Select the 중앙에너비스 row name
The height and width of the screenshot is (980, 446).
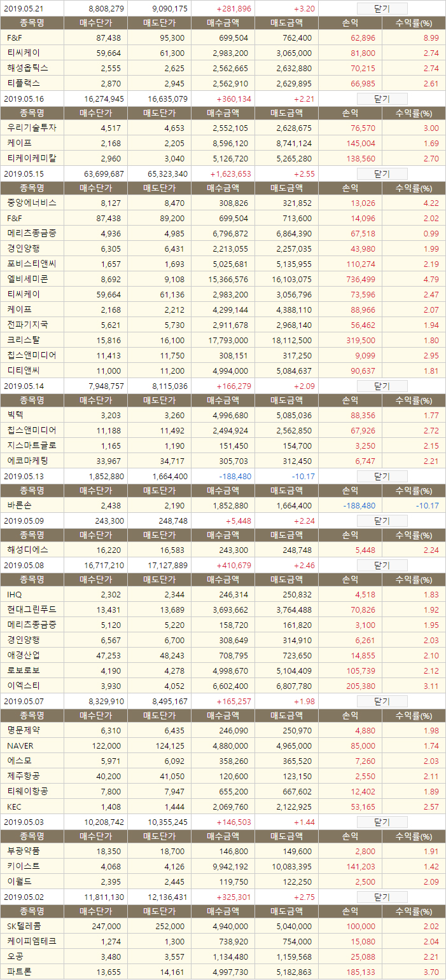pos(31,203)
